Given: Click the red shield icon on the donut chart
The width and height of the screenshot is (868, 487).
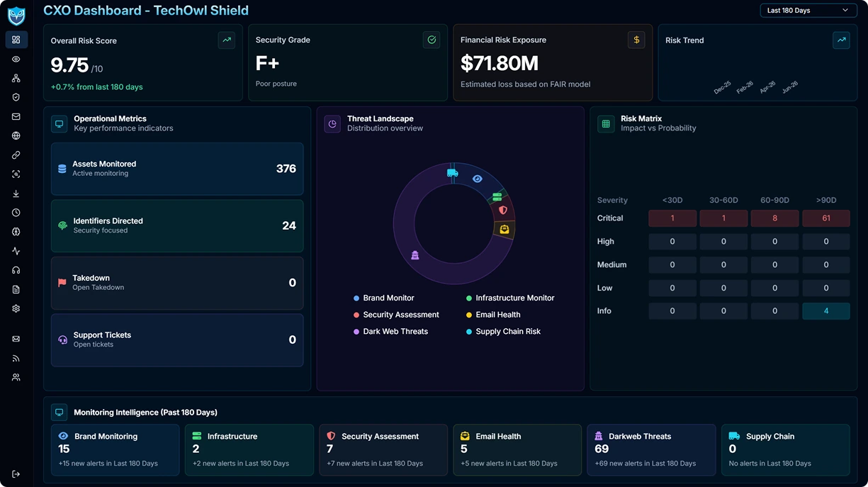Looking at the screenshot, I should point(503,210).
